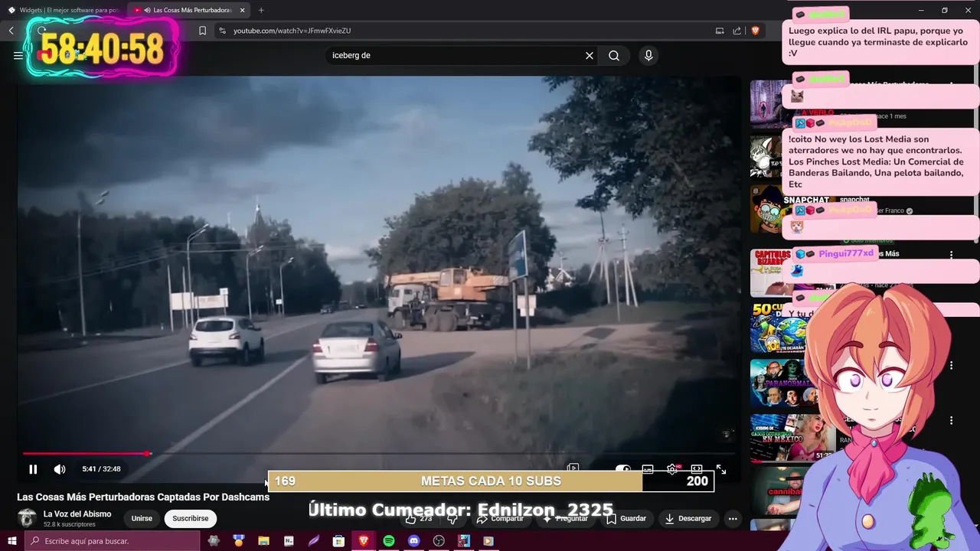Open the player settings gear
The height and width of the screenshot is (551, 980).
tap(672, 469)
